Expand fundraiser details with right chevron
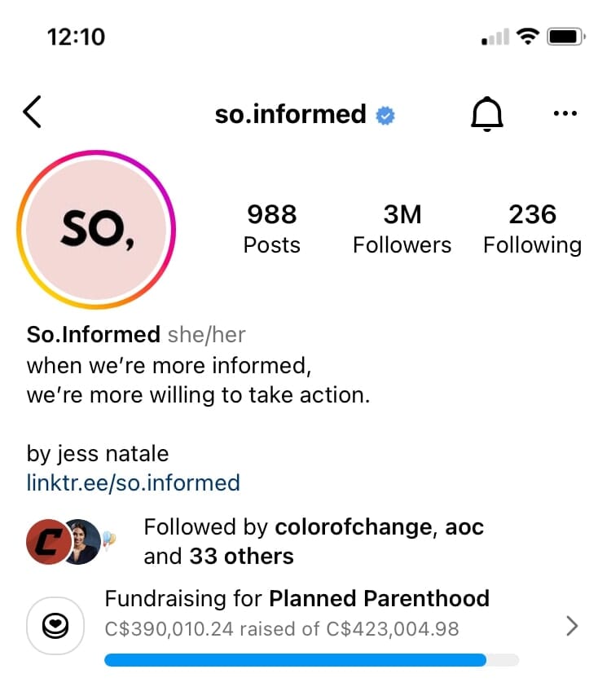 [x=572, y=626]
